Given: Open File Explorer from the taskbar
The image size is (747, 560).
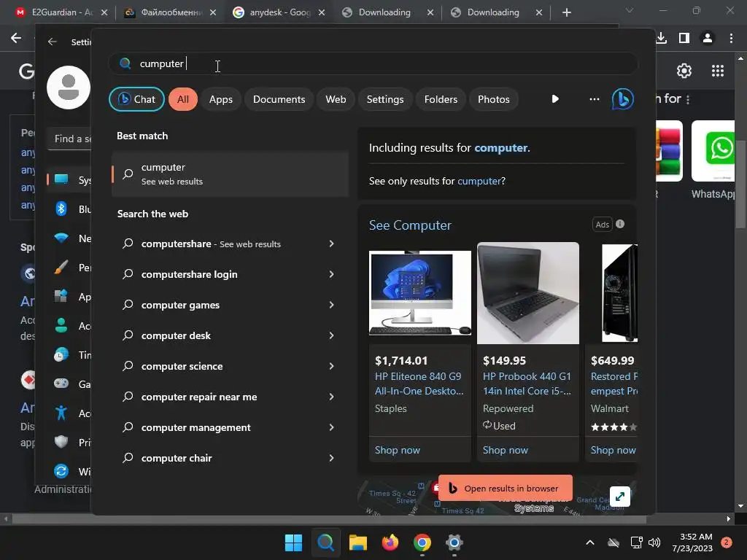Looking at the screenshot, I should click(x=357, y=542).
